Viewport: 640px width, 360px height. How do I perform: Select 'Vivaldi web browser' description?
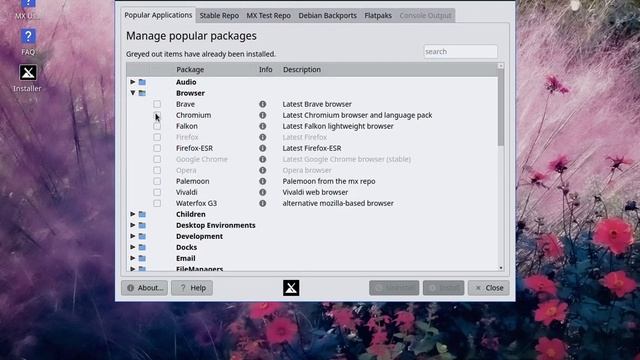point(315,192)
